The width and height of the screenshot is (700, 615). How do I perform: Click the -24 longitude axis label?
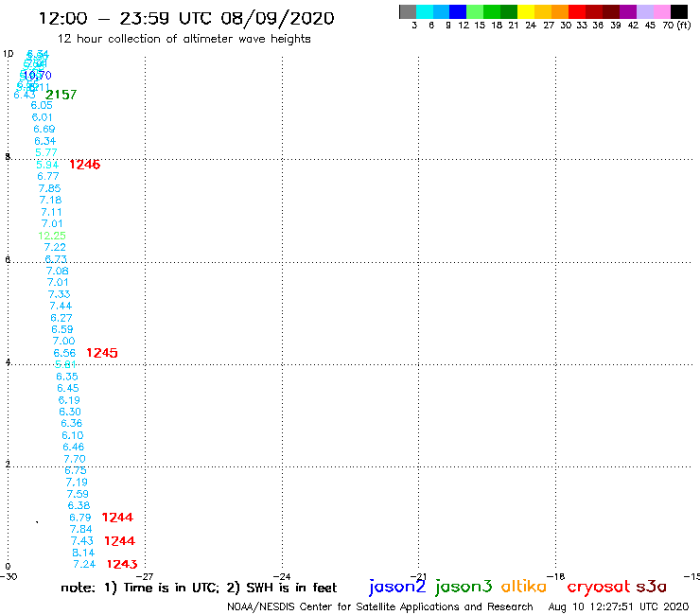pos(282,576)
